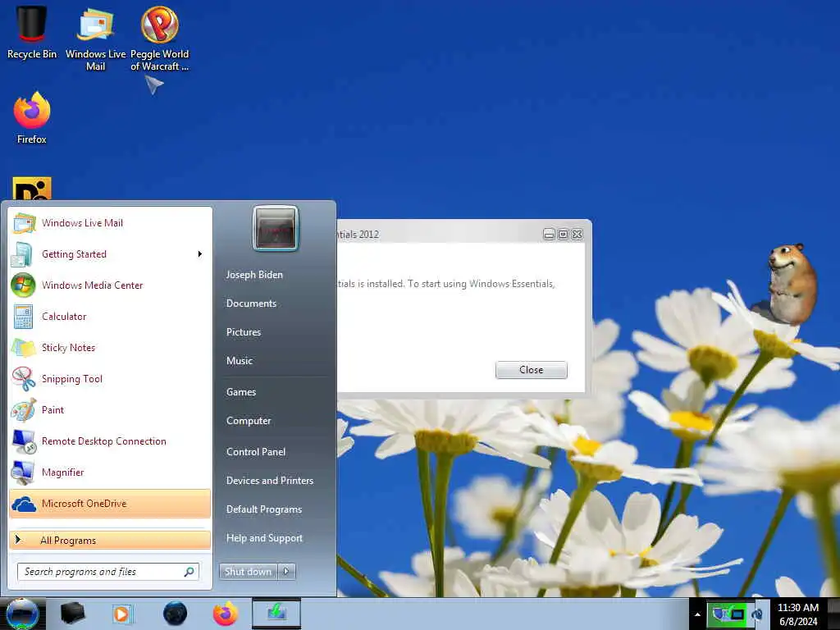Open Joseph Biden user folder
Image resolution: width=840 pixels, height=630 pixels.
coord(254,275)
